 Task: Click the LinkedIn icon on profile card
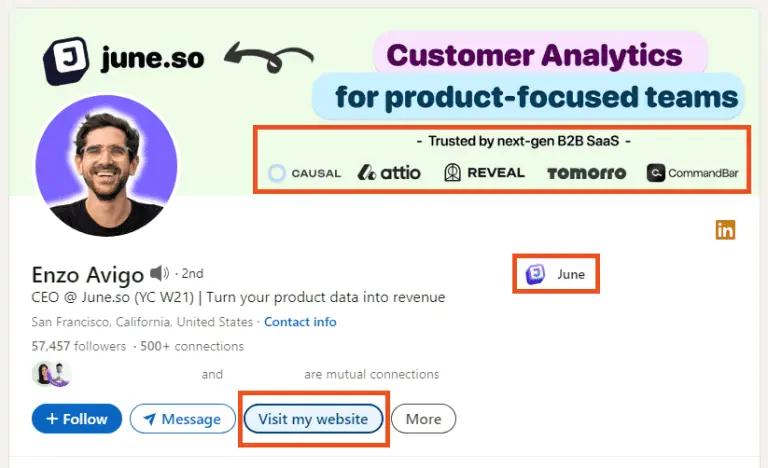point(725,230)
